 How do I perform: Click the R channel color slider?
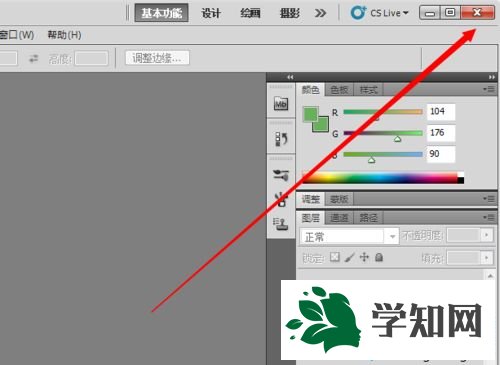(x=383, y=112)
